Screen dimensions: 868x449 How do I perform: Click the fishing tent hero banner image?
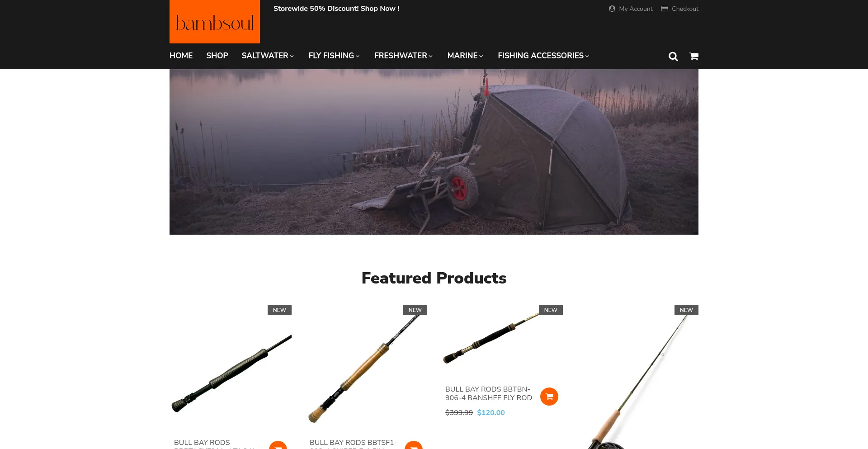pos(434,152)
